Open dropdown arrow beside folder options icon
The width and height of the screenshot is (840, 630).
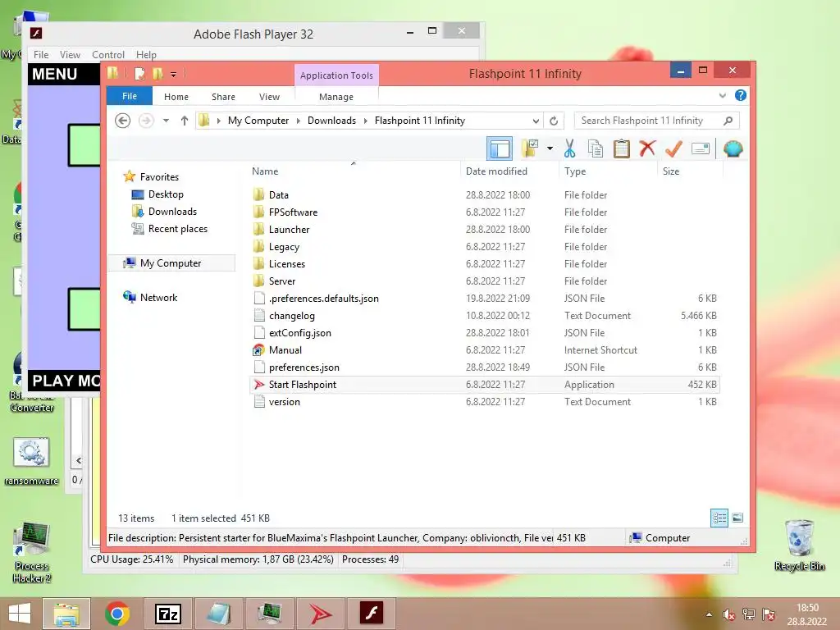tap(550, 148)
